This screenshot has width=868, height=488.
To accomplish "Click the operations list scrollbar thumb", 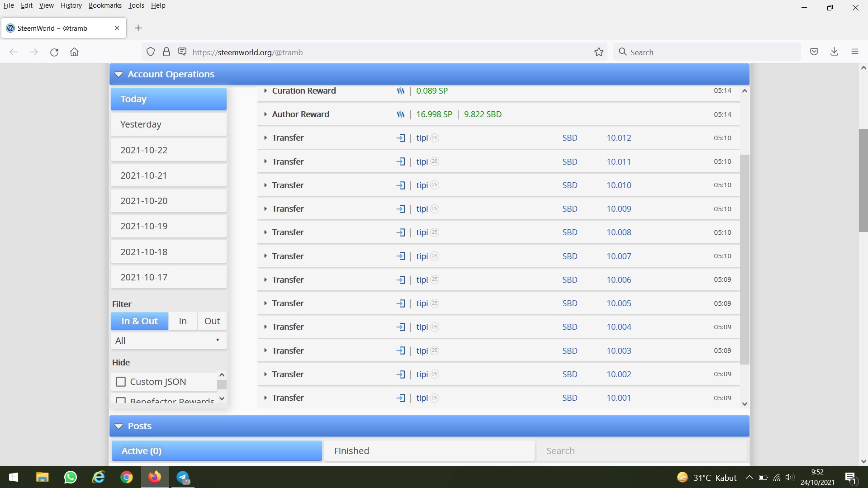I will coord(745,259).
